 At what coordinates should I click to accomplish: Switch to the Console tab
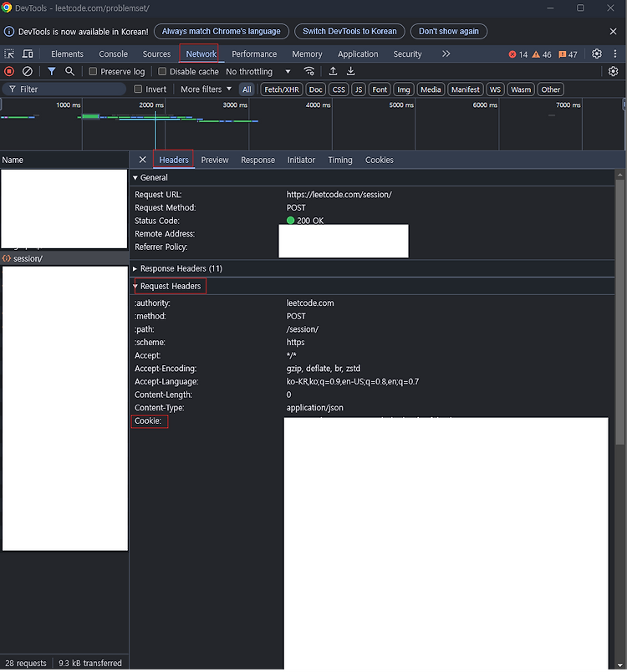pyautogui.click(x=113, y=54)
